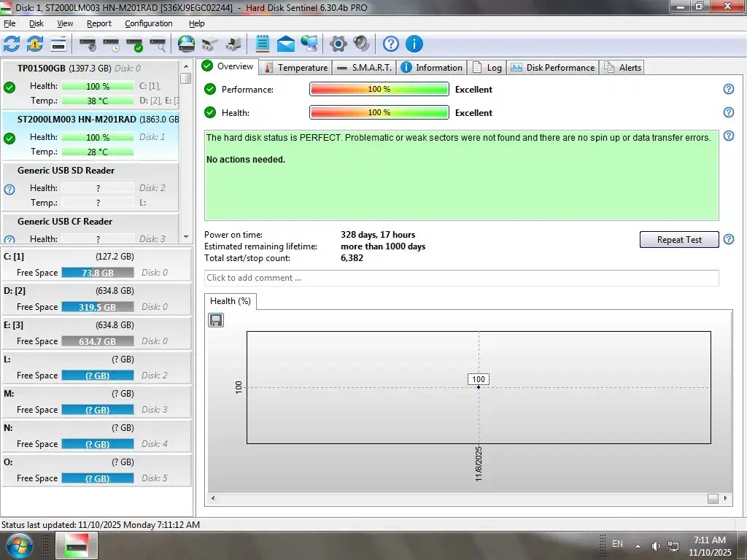This screenshot has height=560, width=747.
Task: Click the disk icon with magnifying glass
Action: (158, 44)
